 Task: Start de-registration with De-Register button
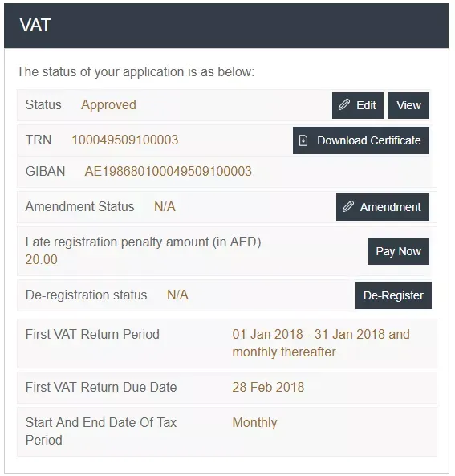tap(393, 295)
